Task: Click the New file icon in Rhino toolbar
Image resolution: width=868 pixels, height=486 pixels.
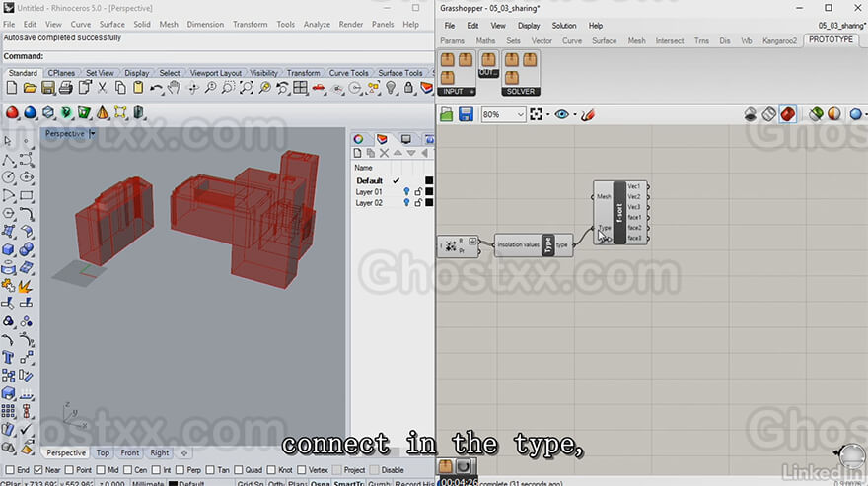Action: coord(12,88)
